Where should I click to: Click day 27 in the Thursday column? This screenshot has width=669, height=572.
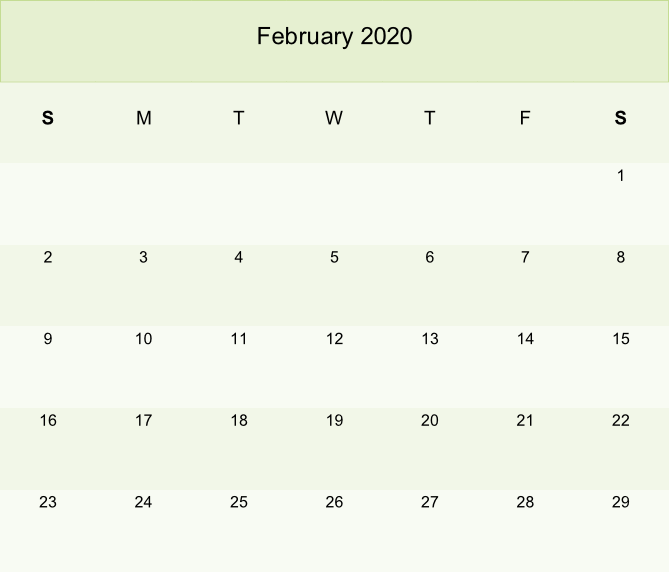pyautogui.click(x=429, y=502)
